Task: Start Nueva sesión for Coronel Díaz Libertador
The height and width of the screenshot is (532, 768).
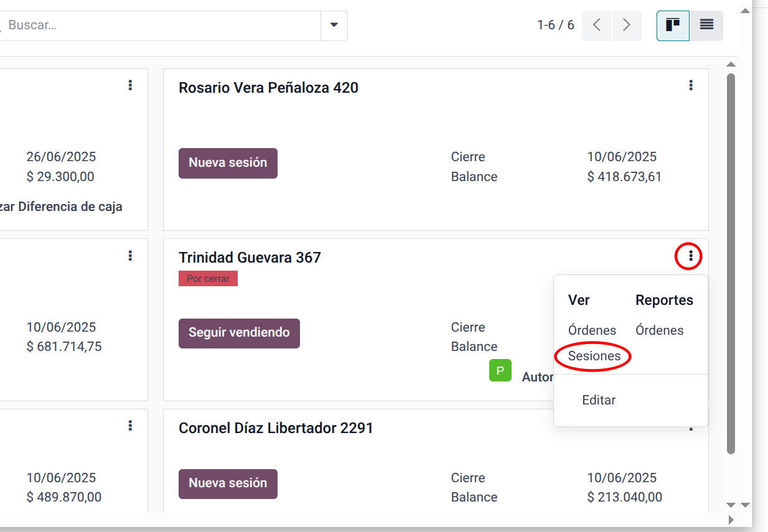Action: tap(228, 483)
